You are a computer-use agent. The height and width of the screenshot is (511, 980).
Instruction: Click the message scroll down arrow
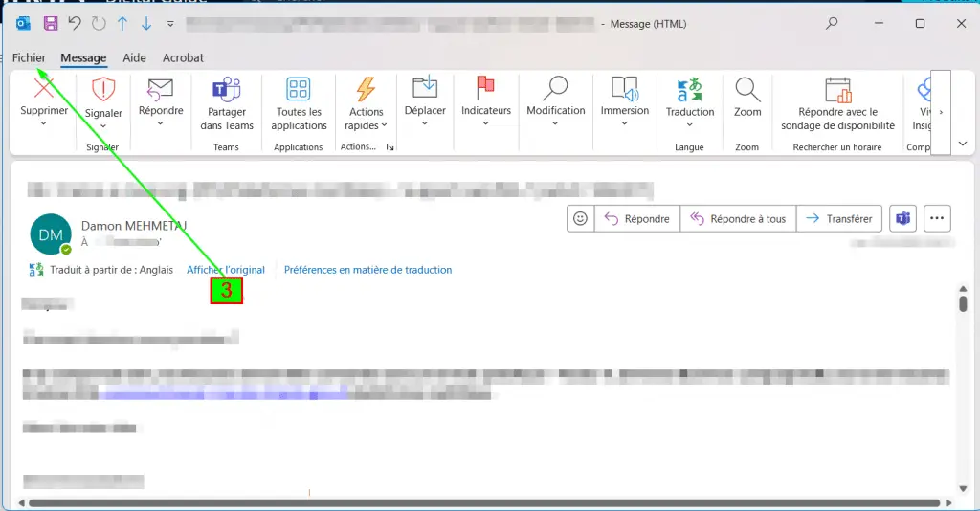click(963, 488)
